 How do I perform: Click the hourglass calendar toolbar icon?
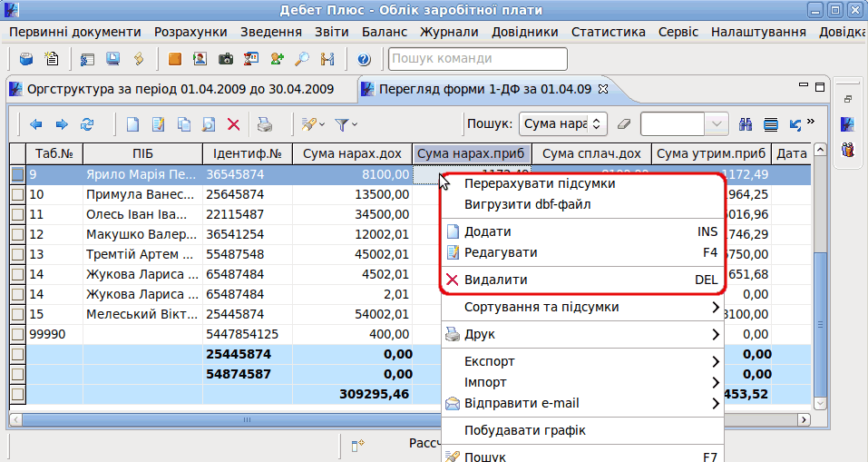[251, 59]
